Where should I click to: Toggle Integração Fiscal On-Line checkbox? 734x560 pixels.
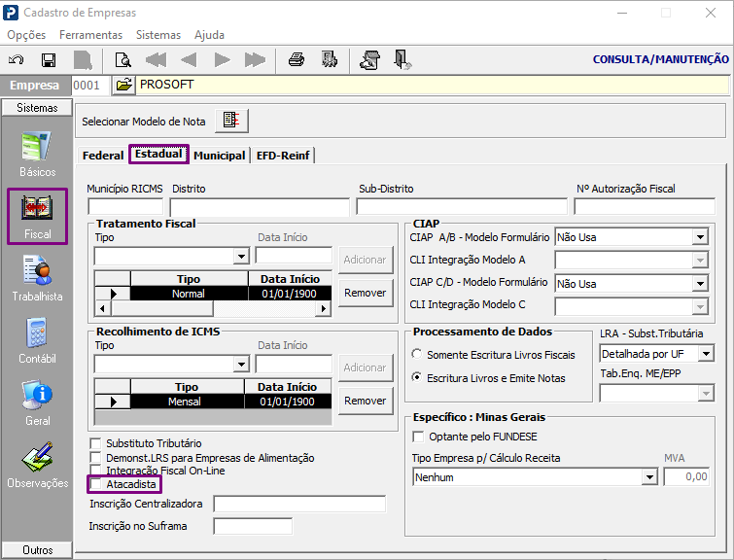(95, 470)
